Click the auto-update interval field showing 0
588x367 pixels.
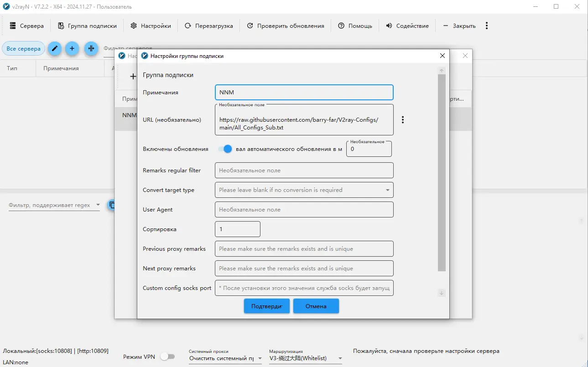(x=369, y=149)
